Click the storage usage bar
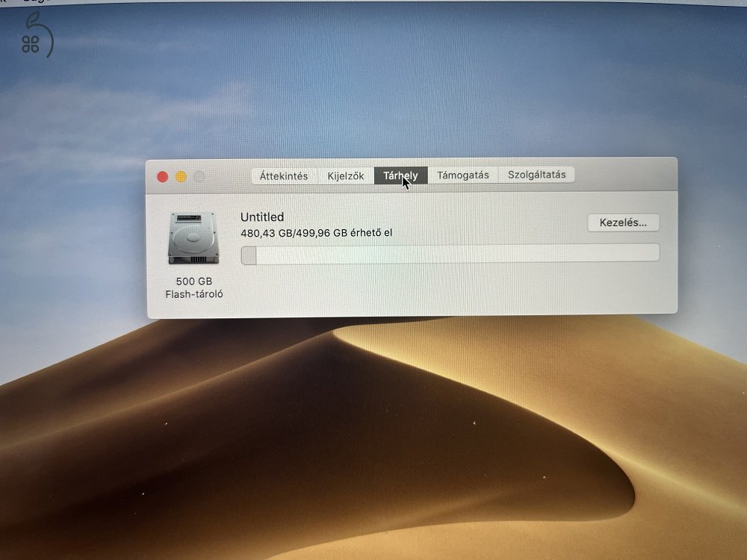Screen dimensions: 747x560 pos(450,253)
